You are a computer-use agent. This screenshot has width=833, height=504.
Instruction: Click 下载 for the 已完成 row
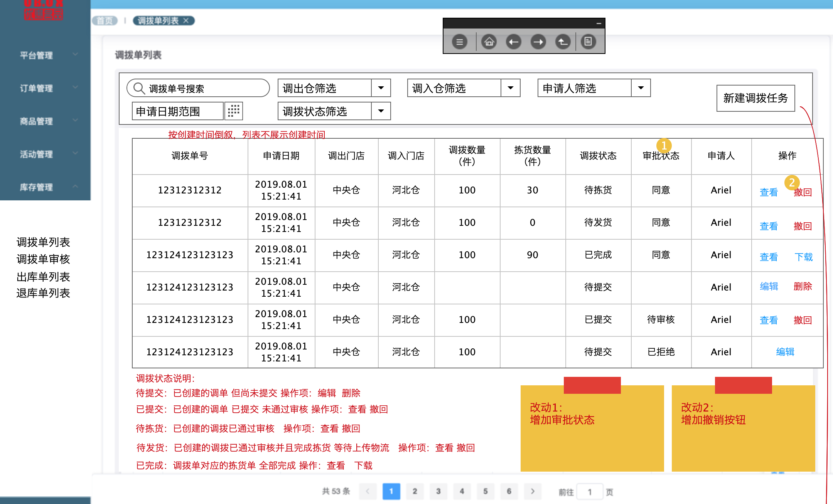coord(804,257)
